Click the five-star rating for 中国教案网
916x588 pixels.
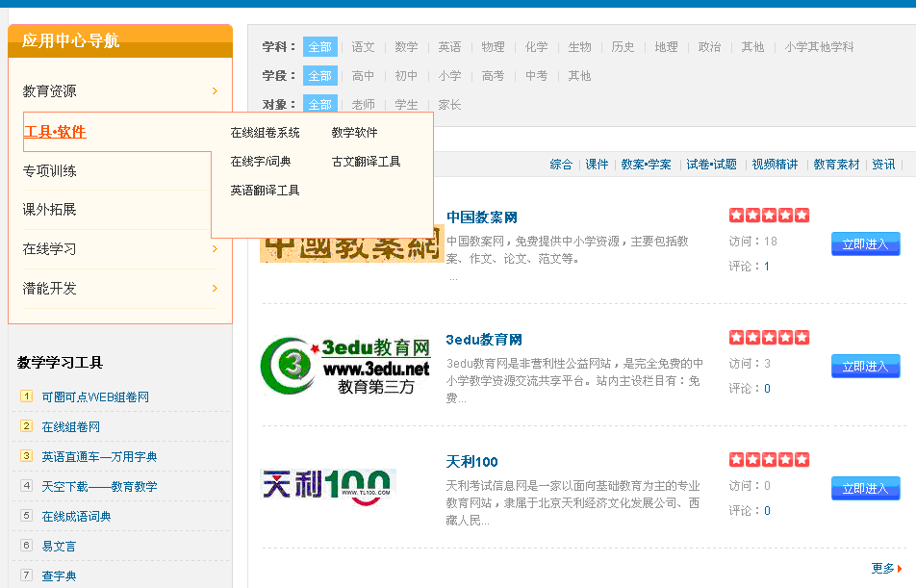pos(769,215)
